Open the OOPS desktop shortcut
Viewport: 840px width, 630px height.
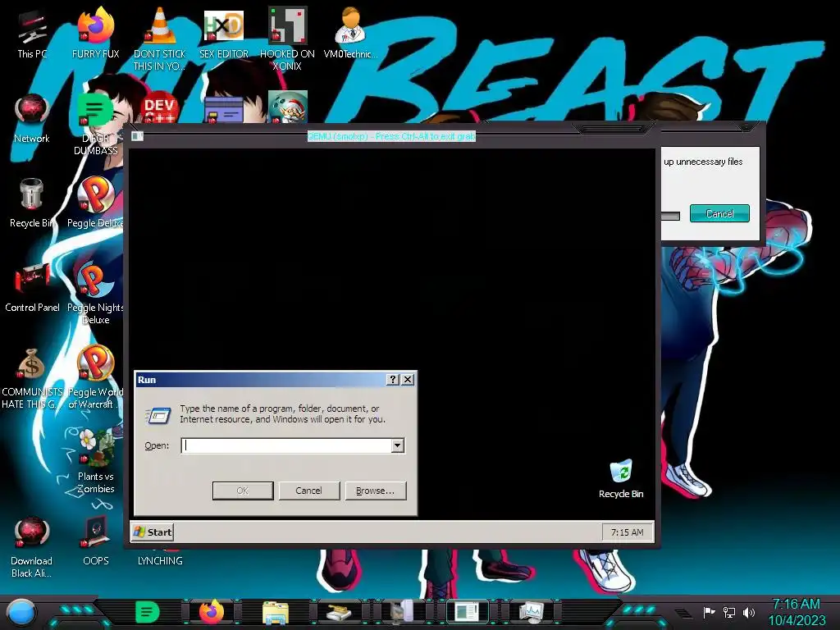coord(95,541)
